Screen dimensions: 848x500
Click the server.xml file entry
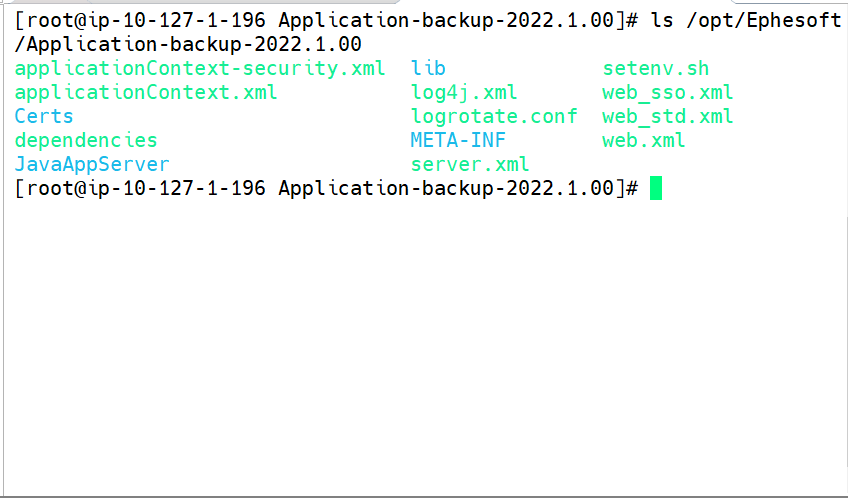(x=469, y=164)
